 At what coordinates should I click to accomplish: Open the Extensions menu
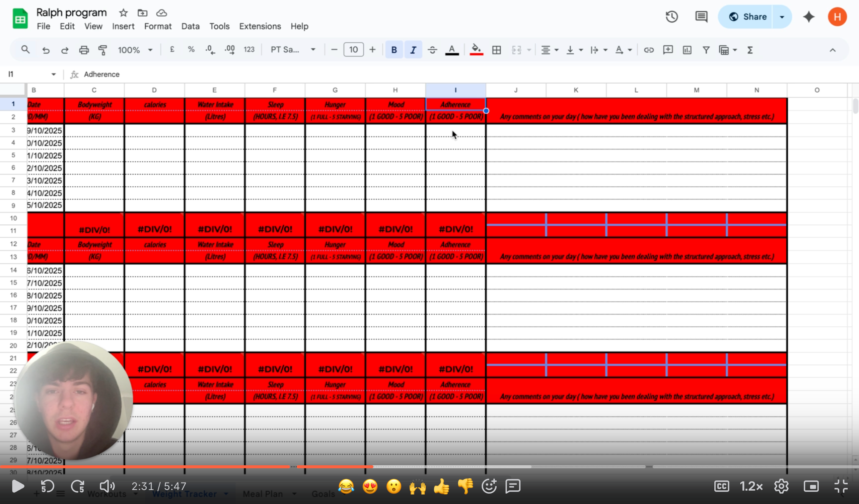pos(260,26)
